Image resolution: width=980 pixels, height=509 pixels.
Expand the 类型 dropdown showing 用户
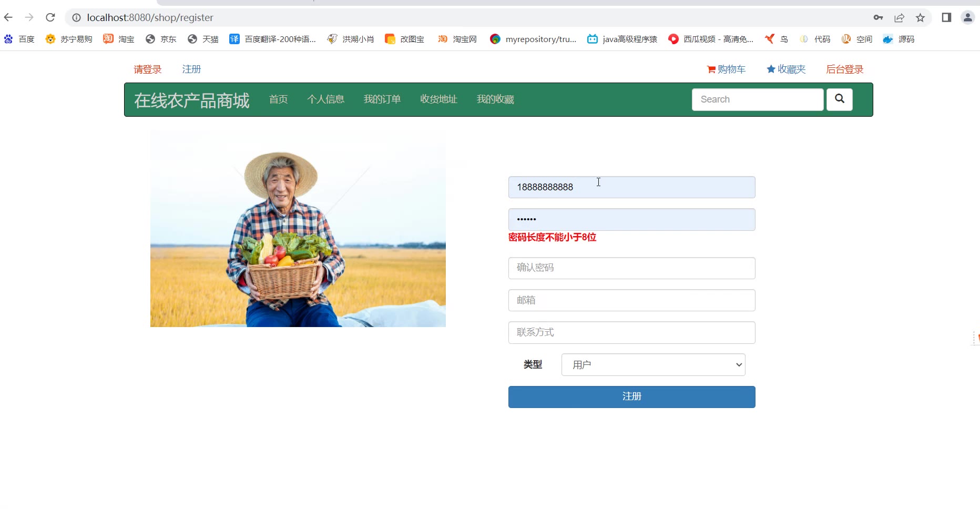pos(654,365)
